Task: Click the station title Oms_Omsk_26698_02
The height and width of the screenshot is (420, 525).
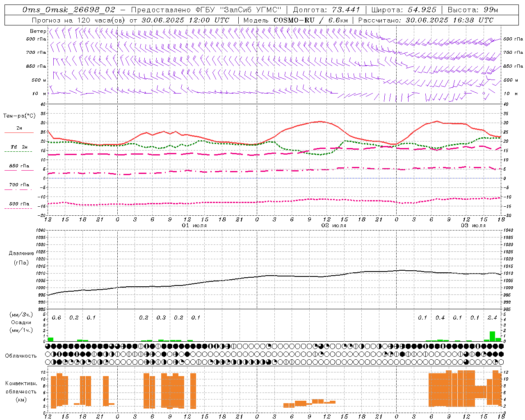Action: [69, 10]
